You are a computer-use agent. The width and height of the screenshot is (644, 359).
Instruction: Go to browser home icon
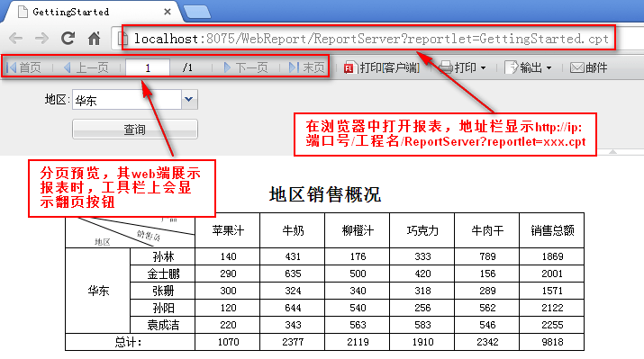94,39
